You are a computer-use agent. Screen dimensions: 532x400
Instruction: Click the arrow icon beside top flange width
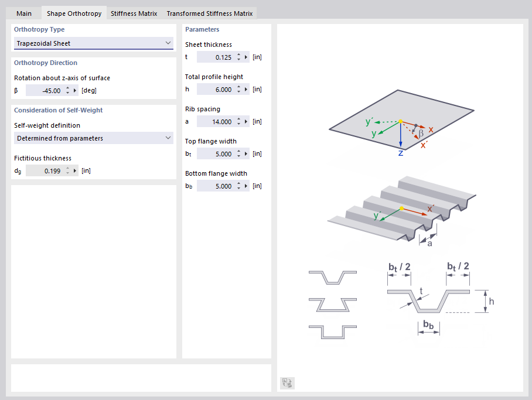245,153
